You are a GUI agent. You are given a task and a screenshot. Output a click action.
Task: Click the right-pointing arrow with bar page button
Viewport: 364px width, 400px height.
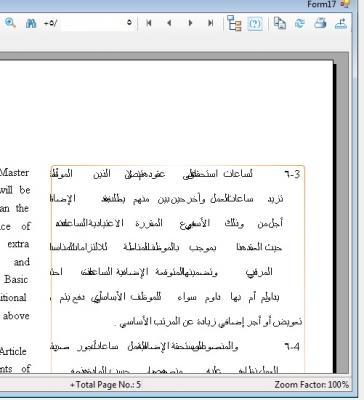point(211,23)
